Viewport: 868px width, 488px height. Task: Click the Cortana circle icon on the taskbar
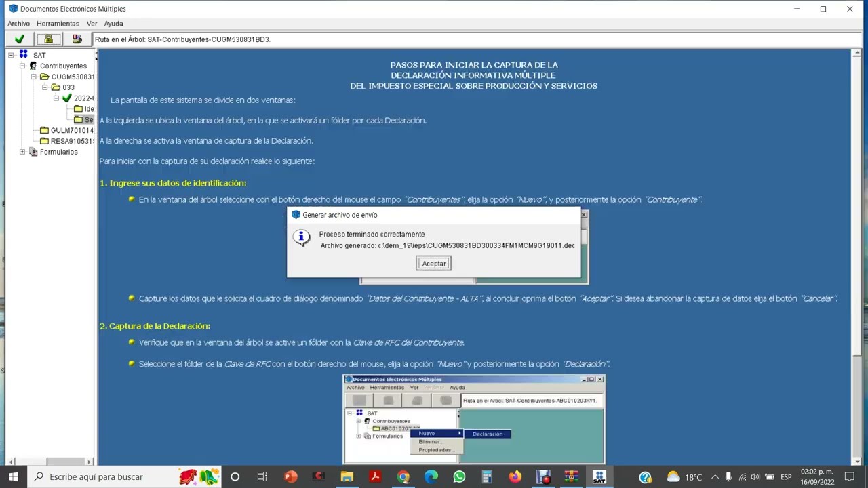click(235, 476)
